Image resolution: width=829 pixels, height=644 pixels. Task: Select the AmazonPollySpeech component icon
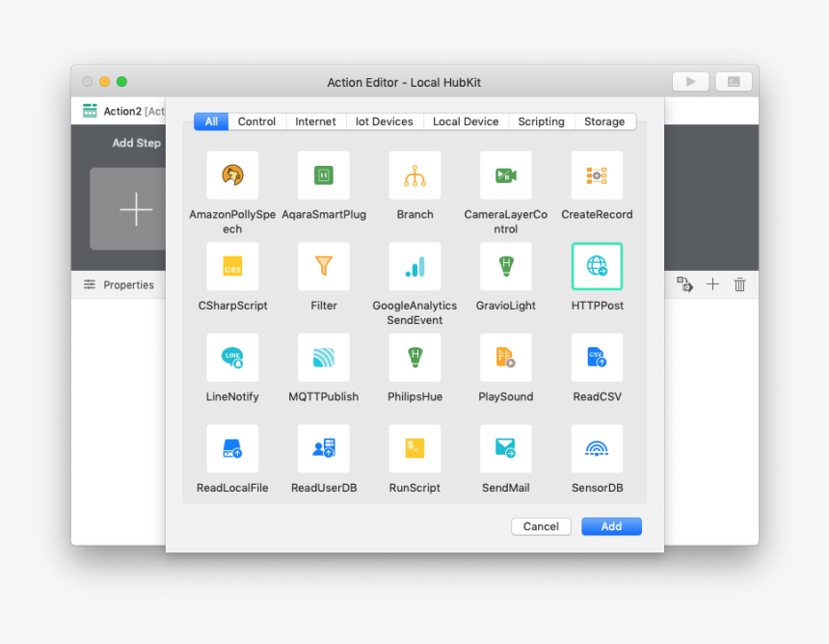(x=232, y=175)
